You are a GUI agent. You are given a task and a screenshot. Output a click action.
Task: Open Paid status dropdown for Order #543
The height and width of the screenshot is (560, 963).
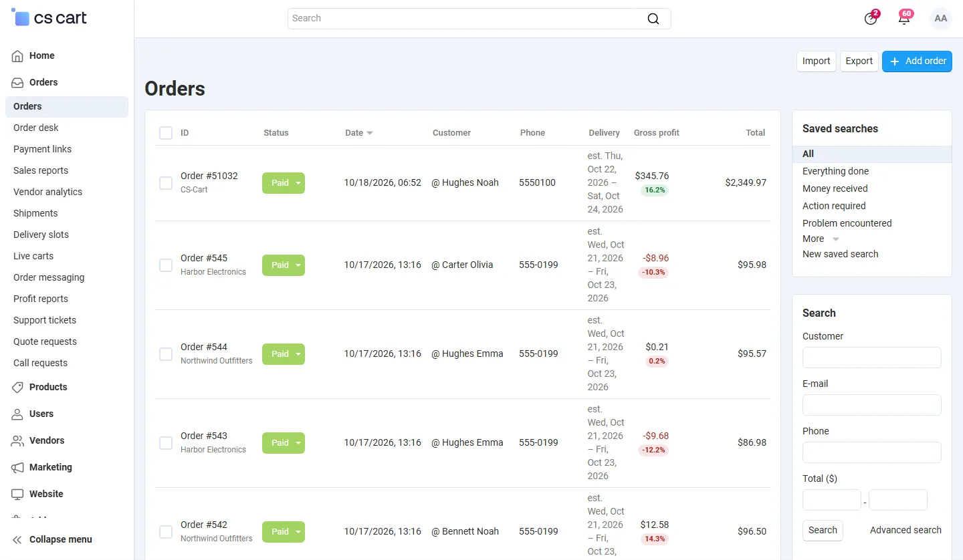284,443
